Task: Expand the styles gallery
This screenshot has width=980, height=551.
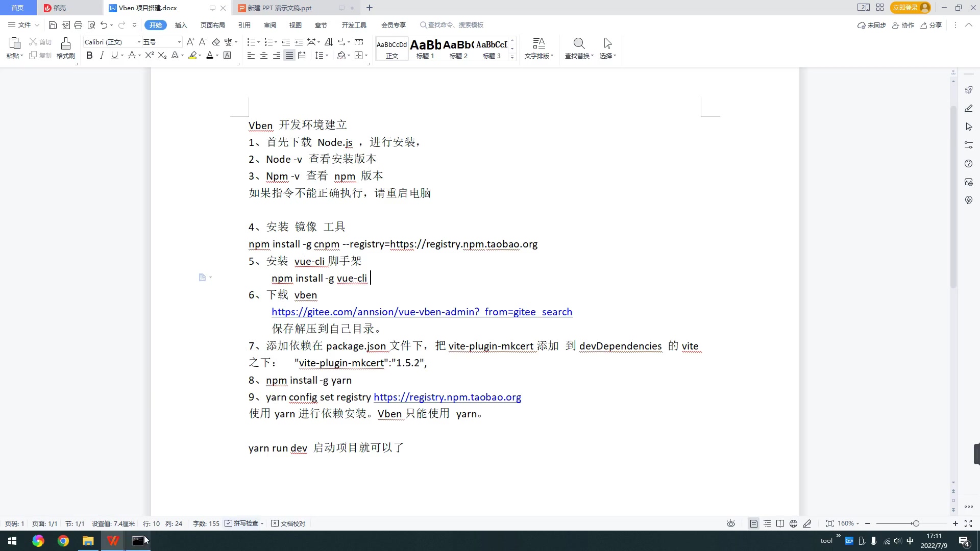Action: [x=512, y=57]
